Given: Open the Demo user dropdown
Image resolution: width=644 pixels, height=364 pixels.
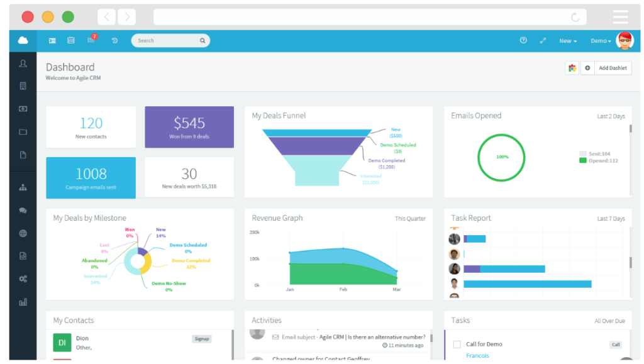Looking at the screenshot, I should coord(601,41).
